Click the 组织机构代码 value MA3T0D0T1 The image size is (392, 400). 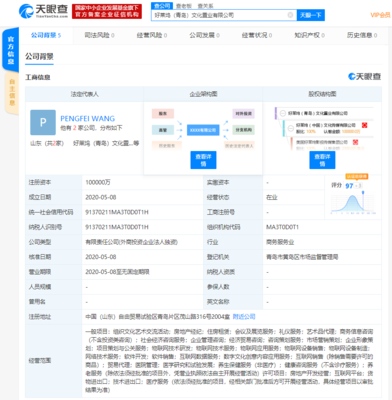[x=282, y=227]
